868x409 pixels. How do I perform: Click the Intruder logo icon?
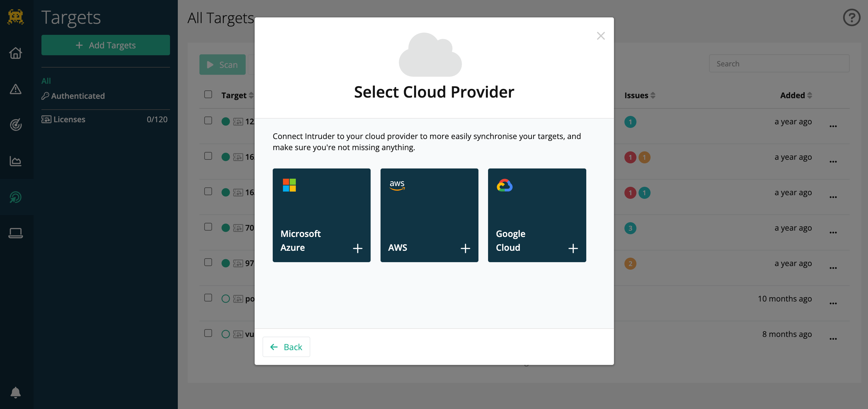[x=16, y=17]
